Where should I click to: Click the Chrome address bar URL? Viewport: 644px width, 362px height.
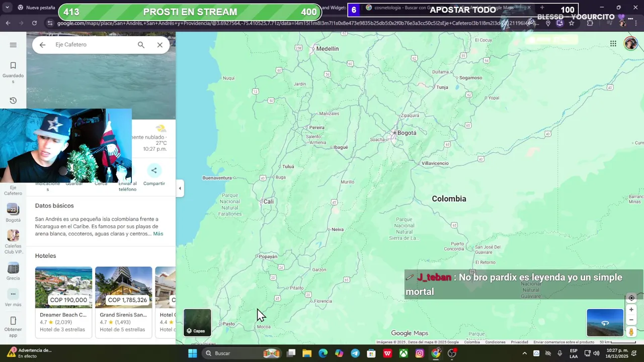[x=297, y=23]
